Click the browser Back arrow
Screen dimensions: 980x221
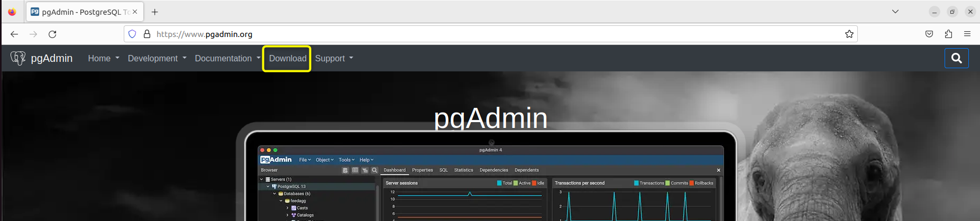tap(14, 34)
